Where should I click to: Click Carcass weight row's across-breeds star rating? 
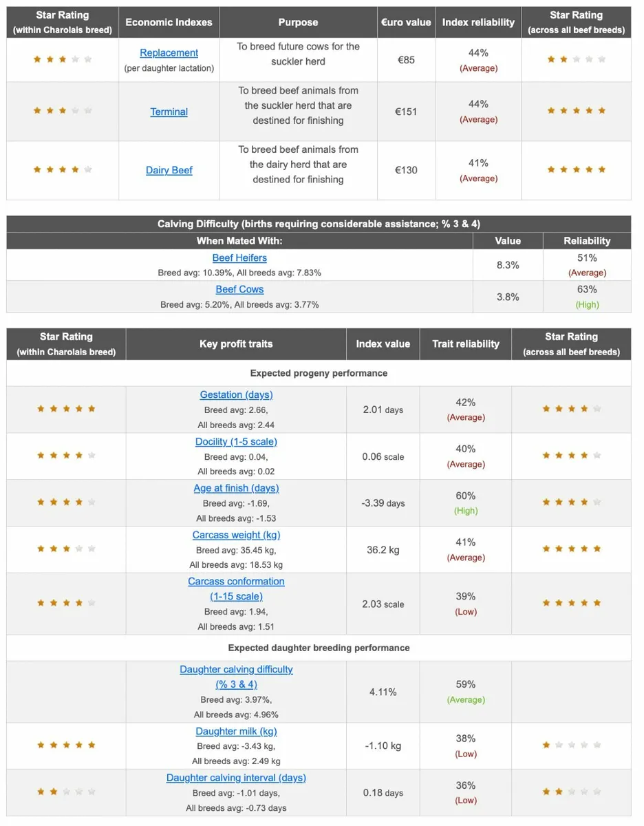tap(571, 549)
